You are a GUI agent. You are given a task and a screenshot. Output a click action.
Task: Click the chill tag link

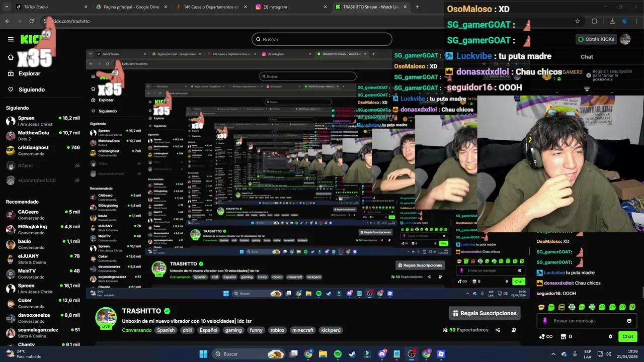[187, 330]
